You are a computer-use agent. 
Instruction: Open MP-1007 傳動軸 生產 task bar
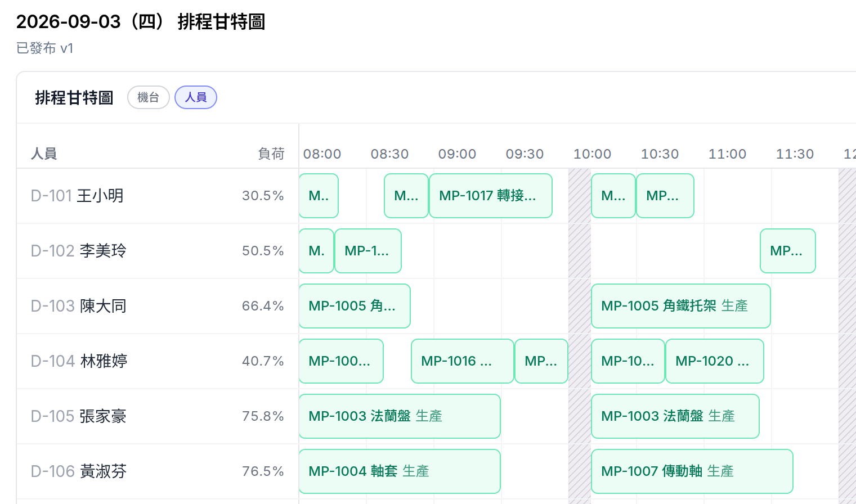(692, 471)
